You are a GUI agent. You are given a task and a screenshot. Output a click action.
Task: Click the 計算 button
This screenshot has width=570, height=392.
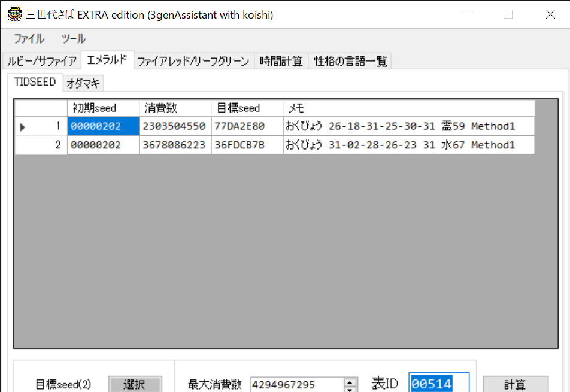tap(515, 384)
